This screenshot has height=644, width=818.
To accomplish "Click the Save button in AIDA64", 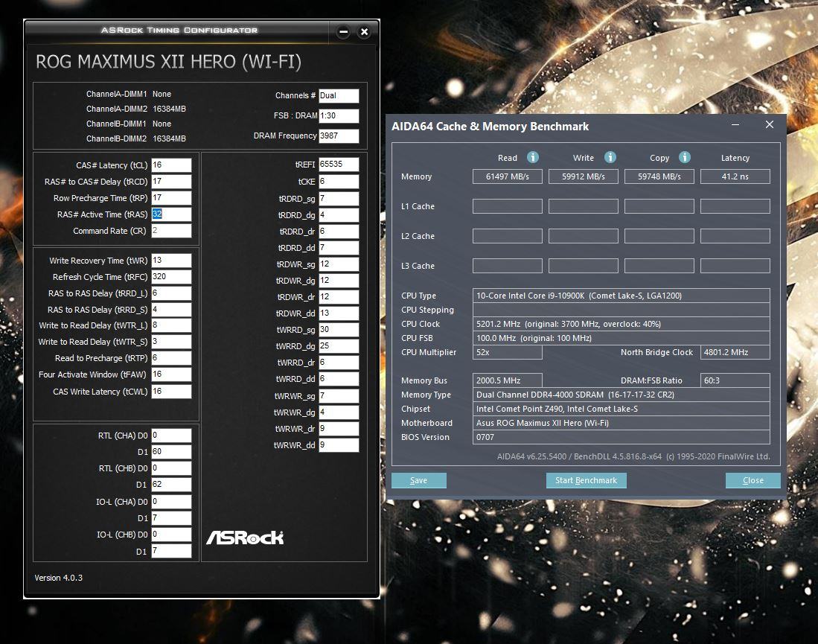I will [418, 480].
